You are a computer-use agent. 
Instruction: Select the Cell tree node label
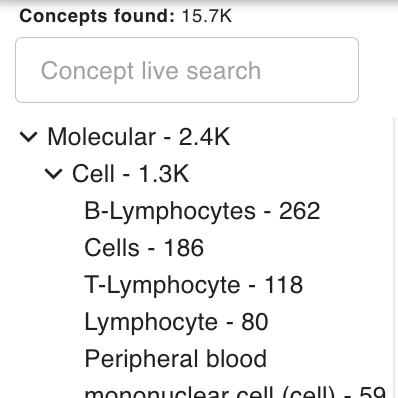point(93,174)
